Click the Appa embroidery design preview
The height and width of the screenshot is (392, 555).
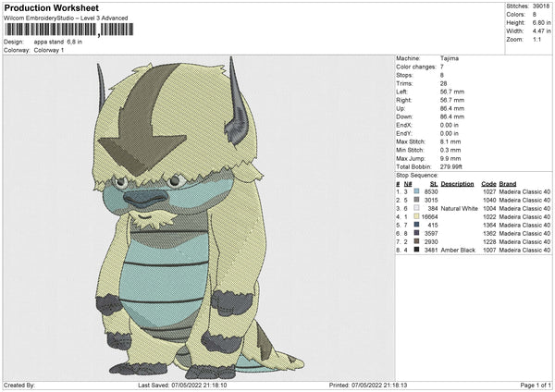(x=199, y=218)
